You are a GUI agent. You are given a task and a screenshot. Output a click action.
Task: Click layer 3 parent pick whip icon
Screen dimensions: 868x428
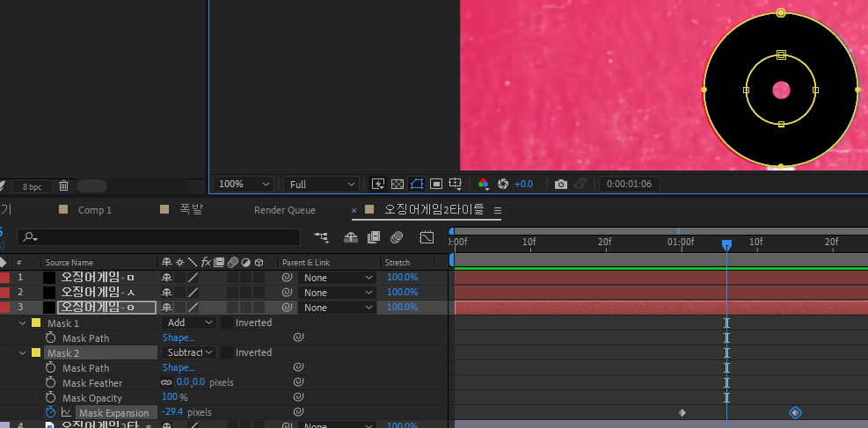pyautogui.click(x=287, y=308)
